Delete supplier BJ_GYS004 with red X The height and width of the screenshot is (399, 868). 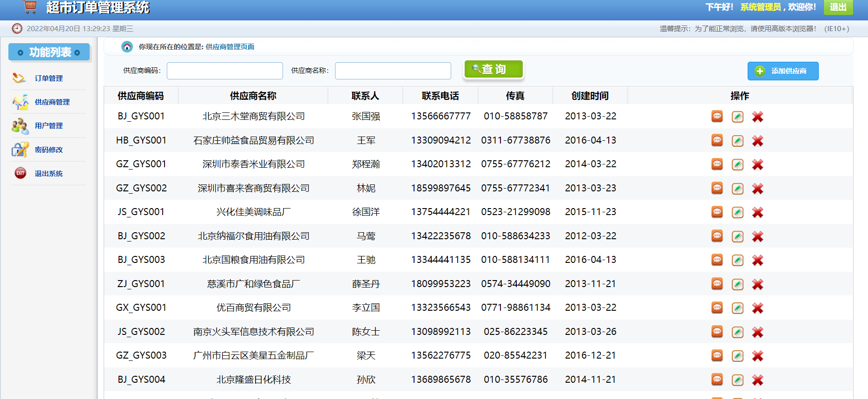click(757, 380)
